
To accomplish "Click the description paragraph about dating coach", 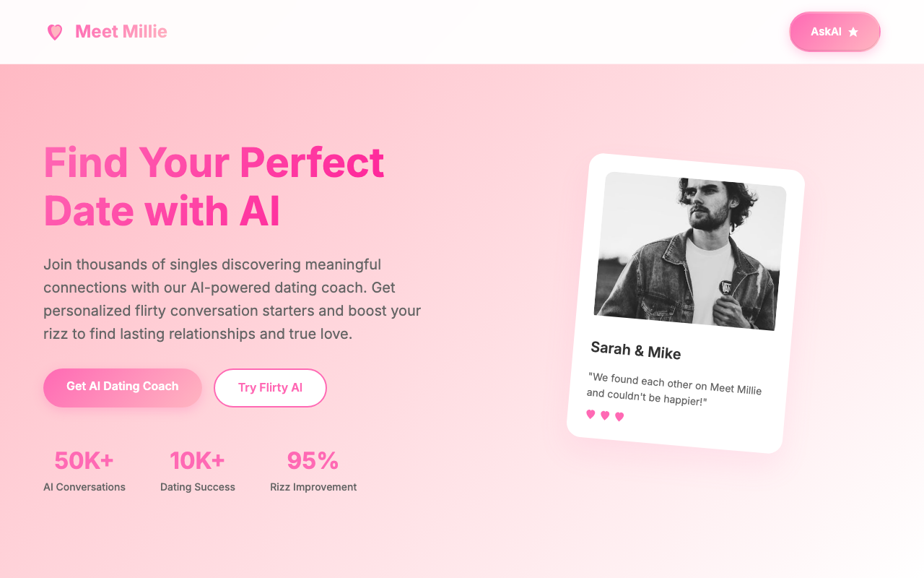I will coord(232,299).
